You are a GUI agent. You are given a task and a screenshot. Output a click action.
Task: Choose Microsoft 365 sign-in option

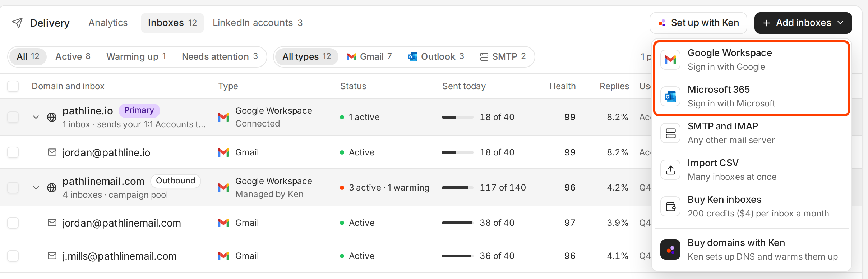[752, 96]
